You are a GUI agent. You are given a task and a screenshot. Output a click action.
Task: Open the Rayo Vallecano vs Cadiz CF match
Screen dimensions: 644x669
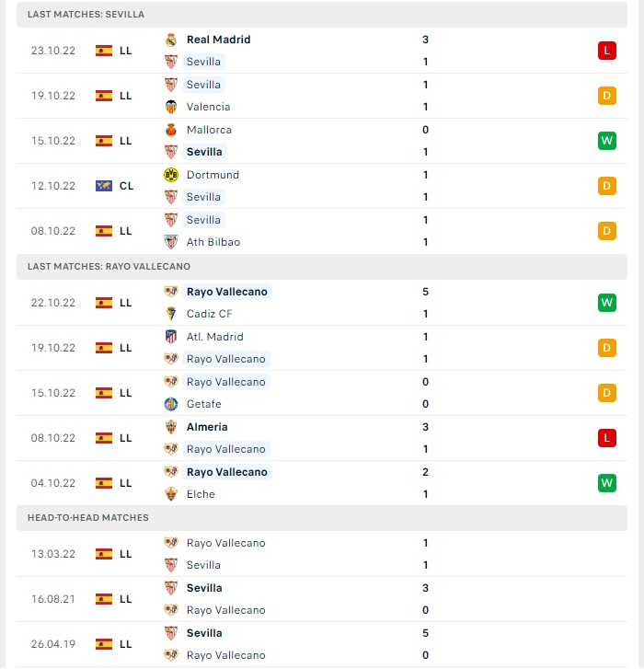pos(322,303)
